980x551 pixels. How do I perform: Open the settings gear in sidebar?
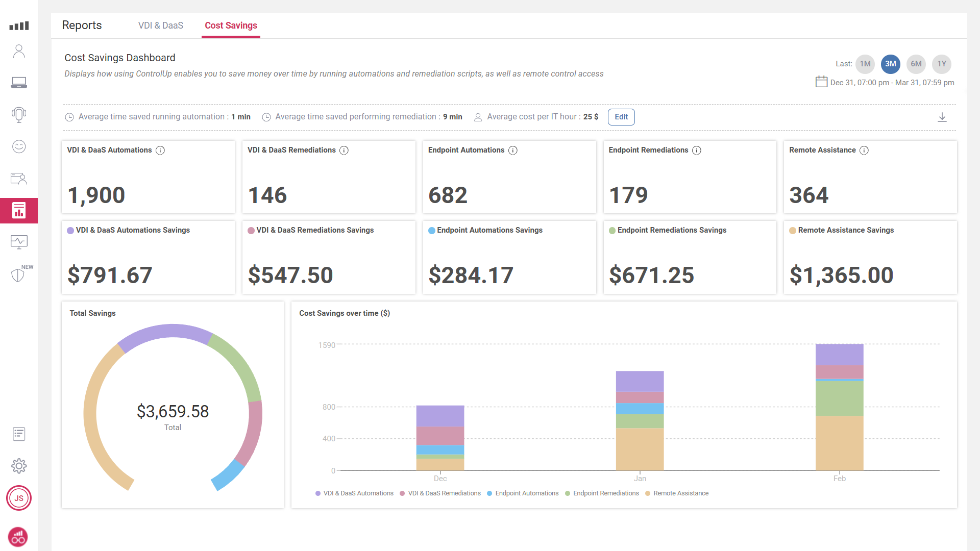pos(19,465)
